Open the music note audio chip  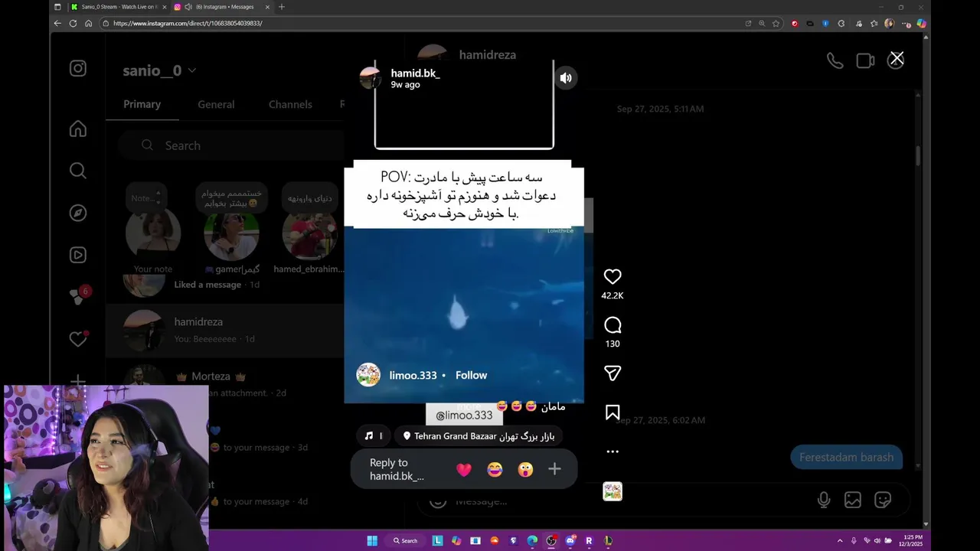tap(374, 436)
